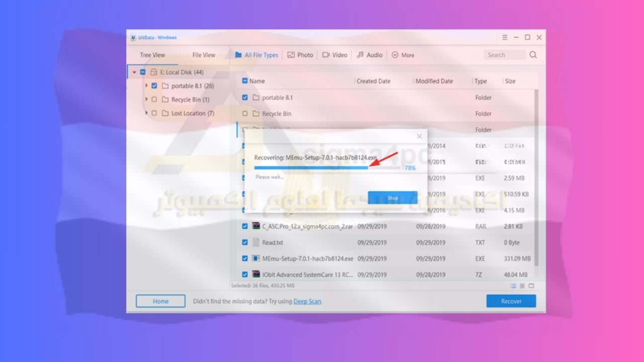The width and height of the screenshot is (644, 362).
Task: Click the portable 8.1 folder icon in file list
Action: point(256,98)
